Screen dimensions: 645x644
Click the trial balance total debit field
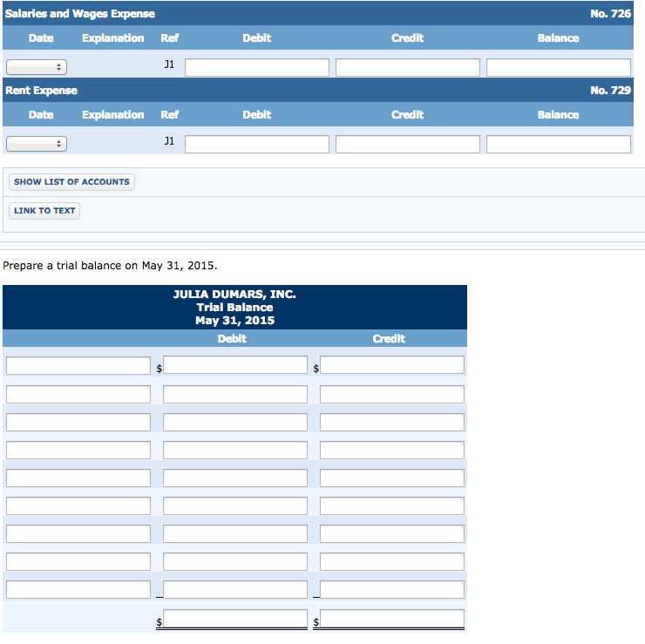point(235,619)
